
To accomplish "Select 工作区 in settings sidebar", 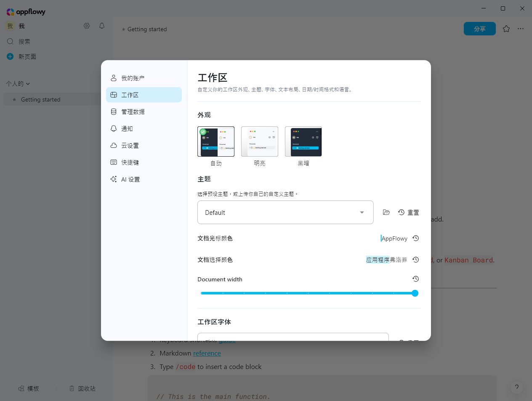I will click(144, 95).
